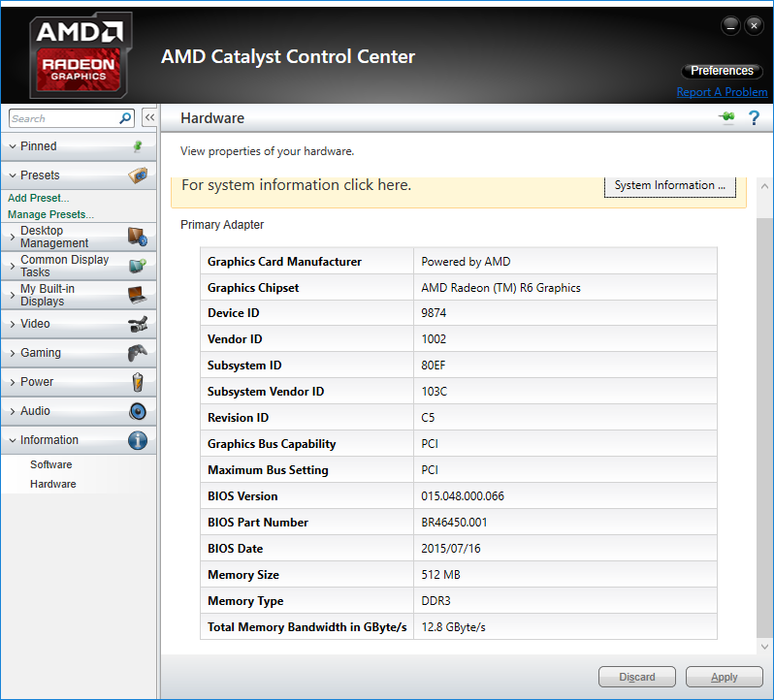Expand Common Display Tasks section
Image resolution: width=774 pixels, height=700 pixels.
pos(13,267)
